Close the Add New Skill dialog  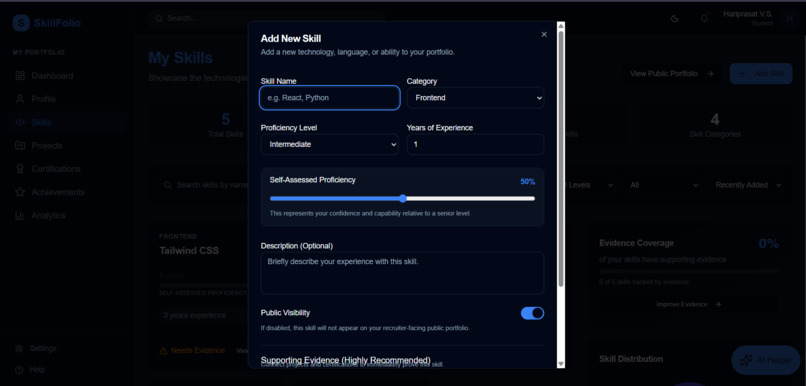544,34
